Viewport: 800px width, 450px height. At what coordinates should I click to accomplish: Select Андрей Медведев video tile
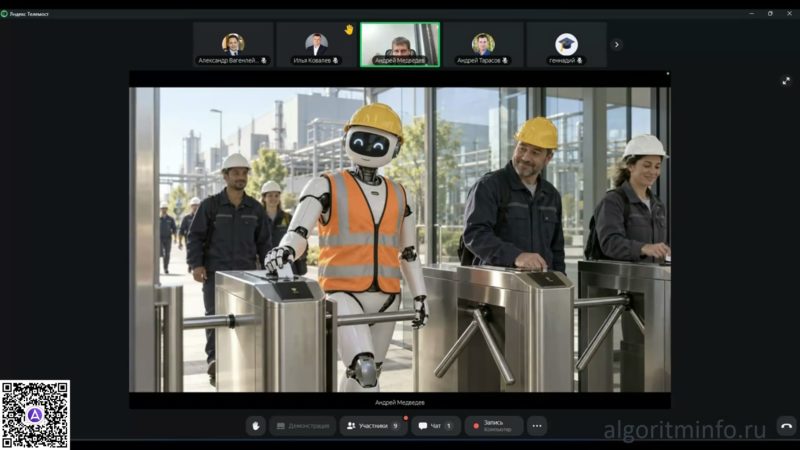(400, 44)
